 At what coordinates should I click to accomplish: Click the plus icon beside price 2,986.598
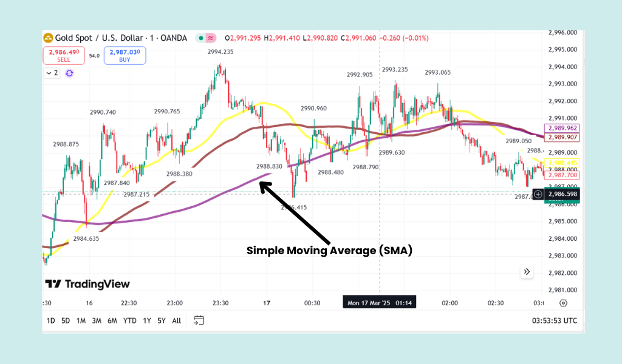point(538,194)
